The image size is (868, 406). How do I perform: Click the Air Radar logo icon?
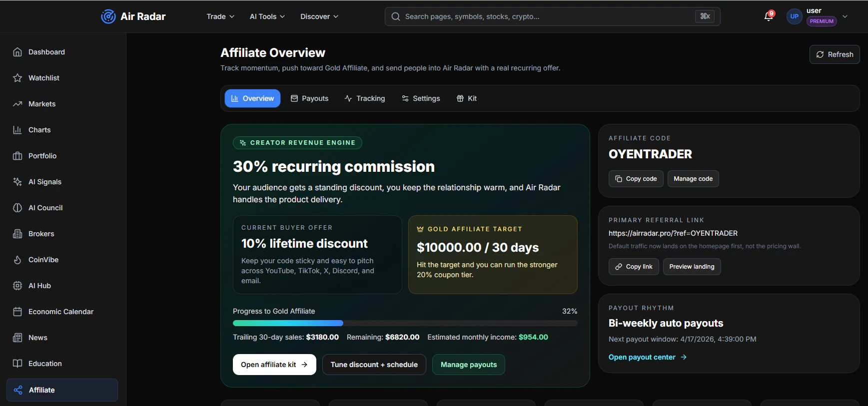click(108, 16)
